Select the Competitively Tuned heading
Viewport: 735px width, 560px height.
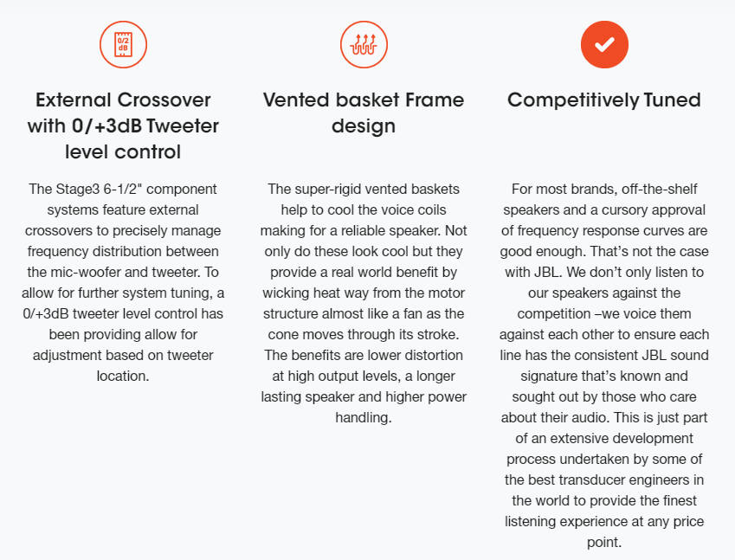[x=604, y=100]
